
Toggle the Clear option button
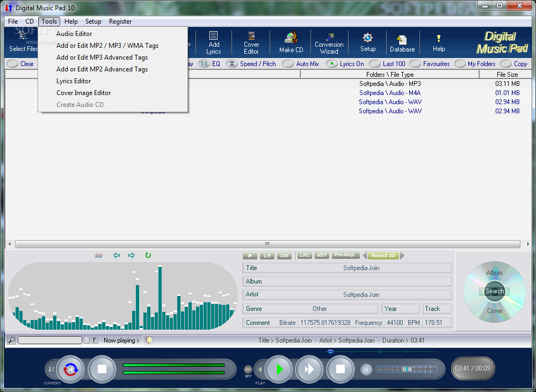pos(20,64)
